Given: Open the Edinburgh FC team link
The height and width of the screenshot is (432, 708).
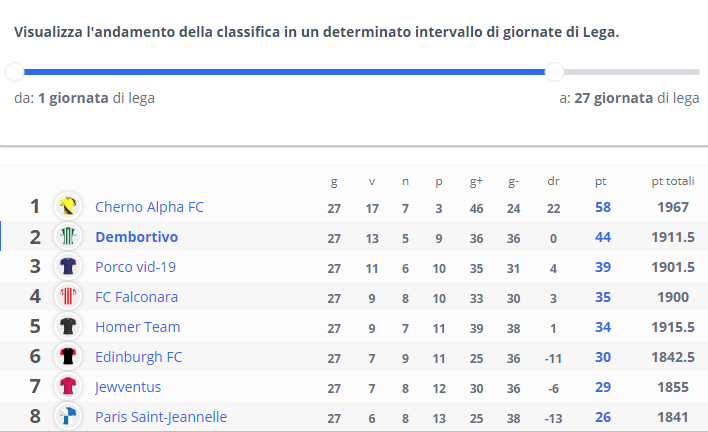Looking at the screenshot, I should [139, 357].
